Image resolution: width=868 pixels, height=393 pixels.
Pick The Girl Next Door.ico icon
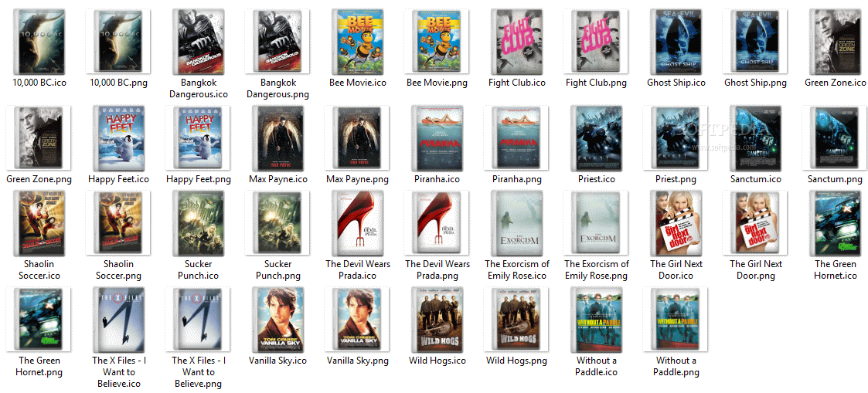click(x=676, y=223)
